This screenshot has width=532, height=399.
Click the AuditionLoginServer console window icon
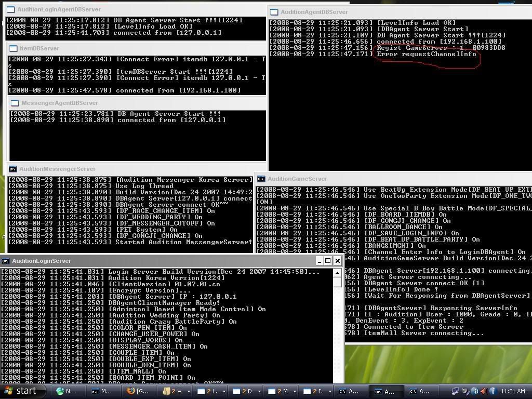click(5, 261)
